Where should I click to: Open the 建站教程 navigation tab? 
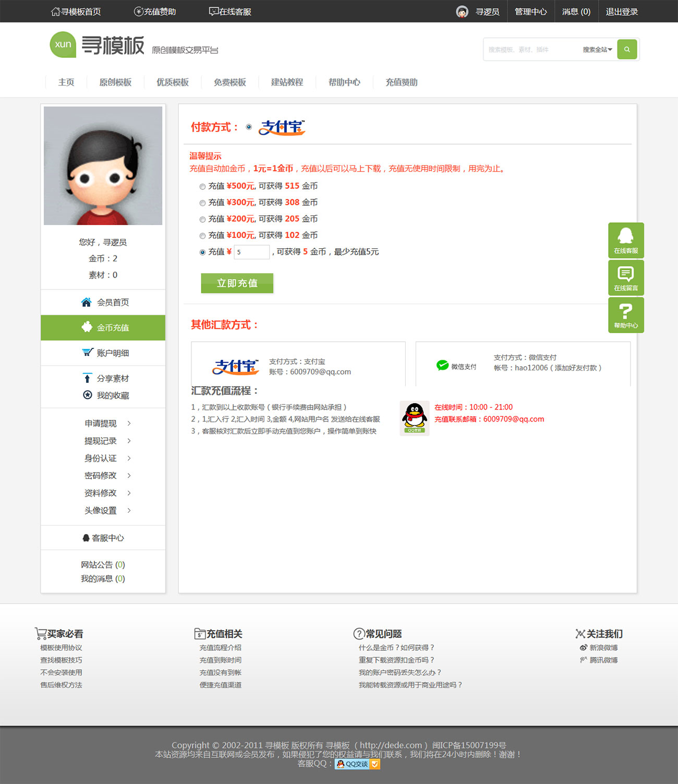pyautogui.click(x=287, y=82)
